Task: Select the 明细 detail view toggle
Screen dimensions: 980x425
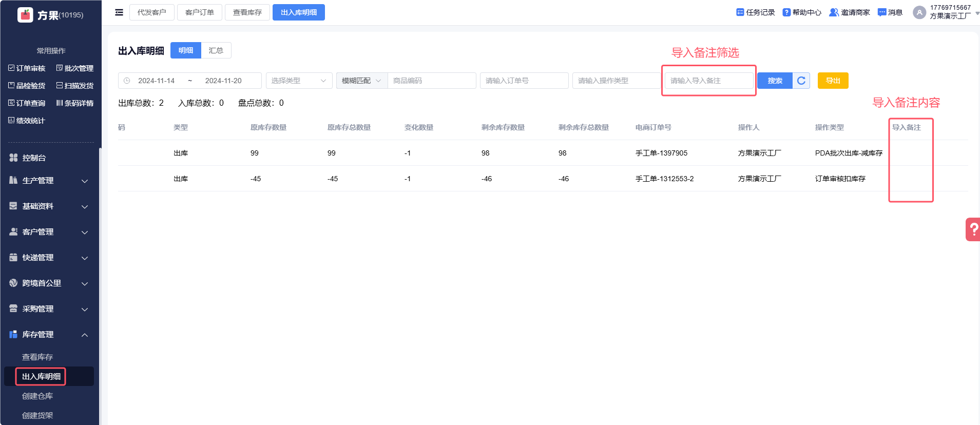Action: (186, 50)
